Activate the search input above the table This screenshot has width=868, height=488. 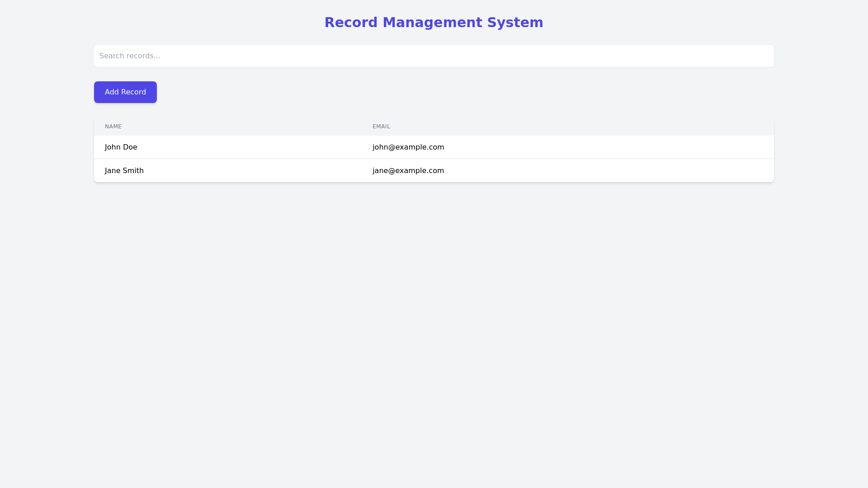(434, 56)
